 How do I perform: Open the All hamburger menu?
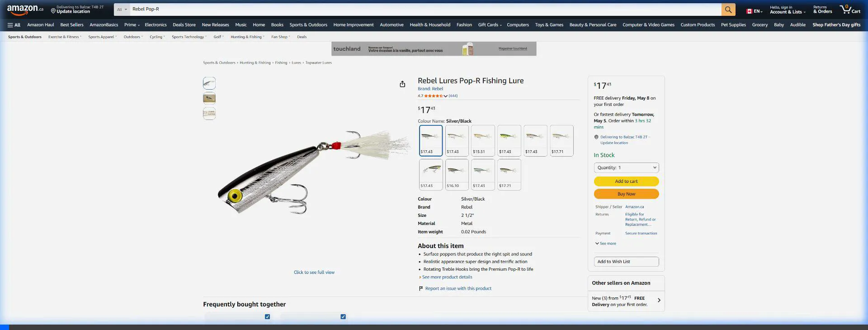coord(14,25)
